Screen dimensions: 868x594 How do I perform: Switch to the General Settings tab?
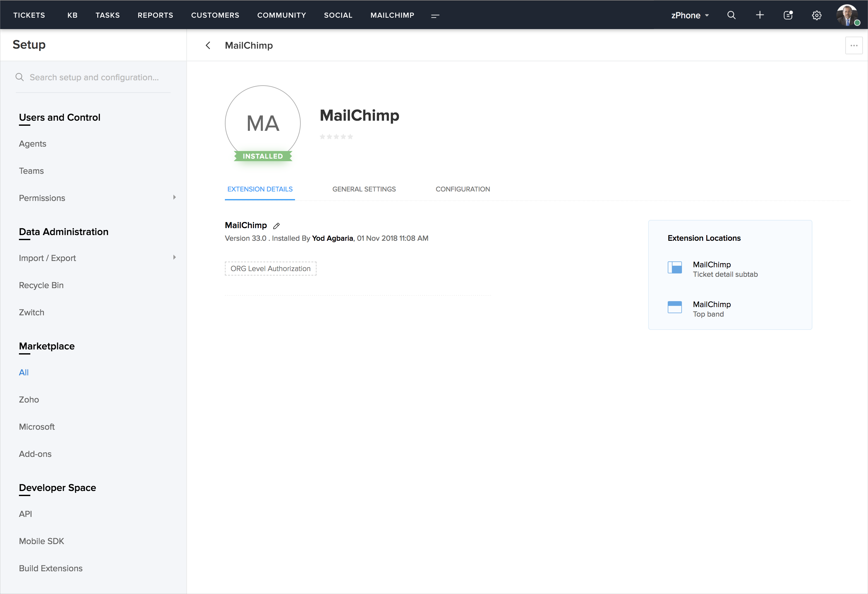coord(364,189)
